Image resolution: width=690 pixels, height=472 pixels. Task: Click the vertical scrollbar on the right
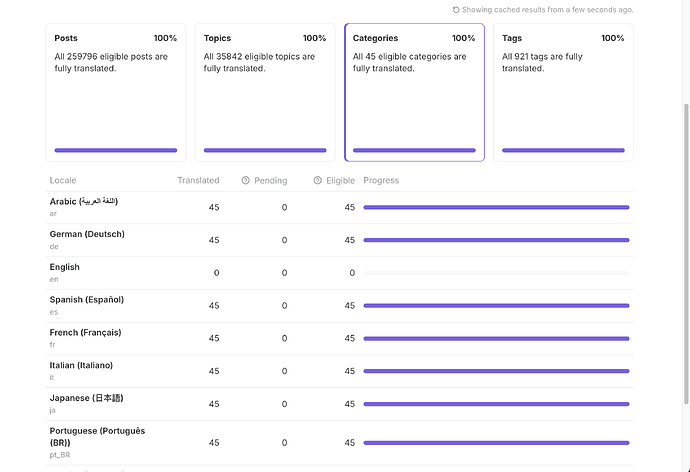(x=686, y=254)
